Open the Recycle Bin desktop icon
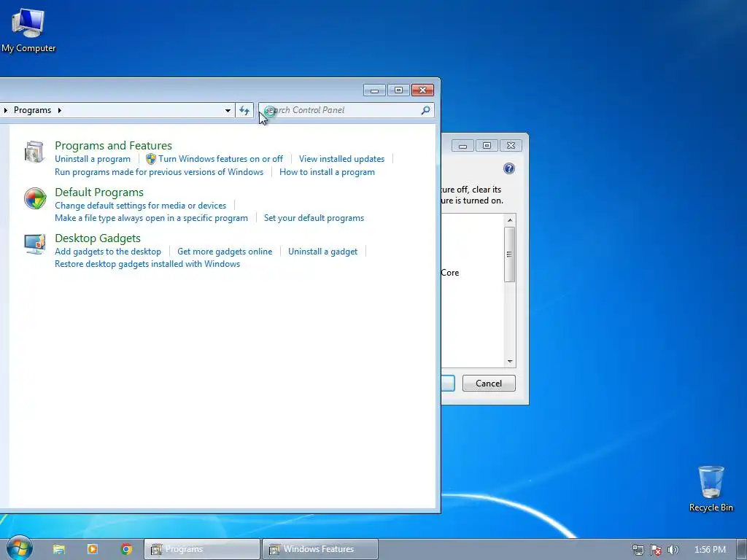747x560 pixels. click(711, 489)
